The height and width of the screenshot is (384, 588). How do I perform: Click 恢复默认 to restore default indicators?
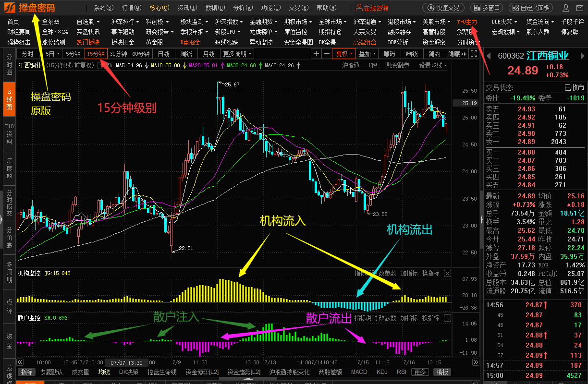click(51, 372)
